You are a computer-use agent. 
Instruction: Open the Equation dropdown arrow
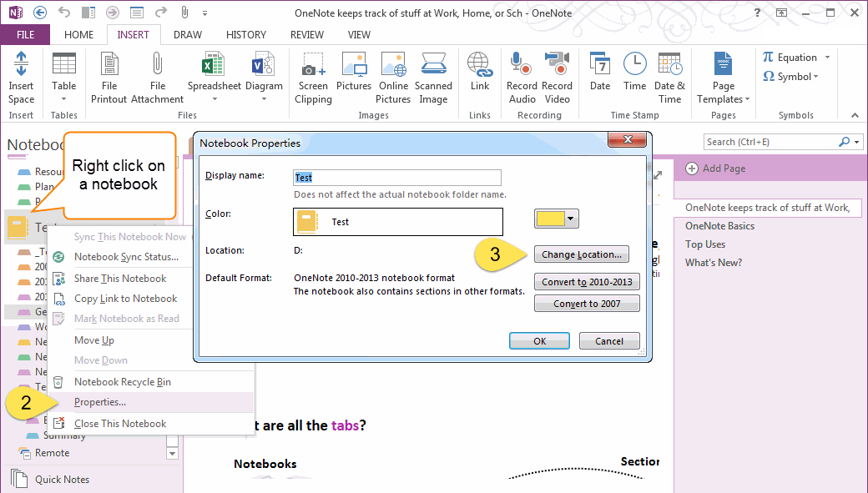[828, 57]
